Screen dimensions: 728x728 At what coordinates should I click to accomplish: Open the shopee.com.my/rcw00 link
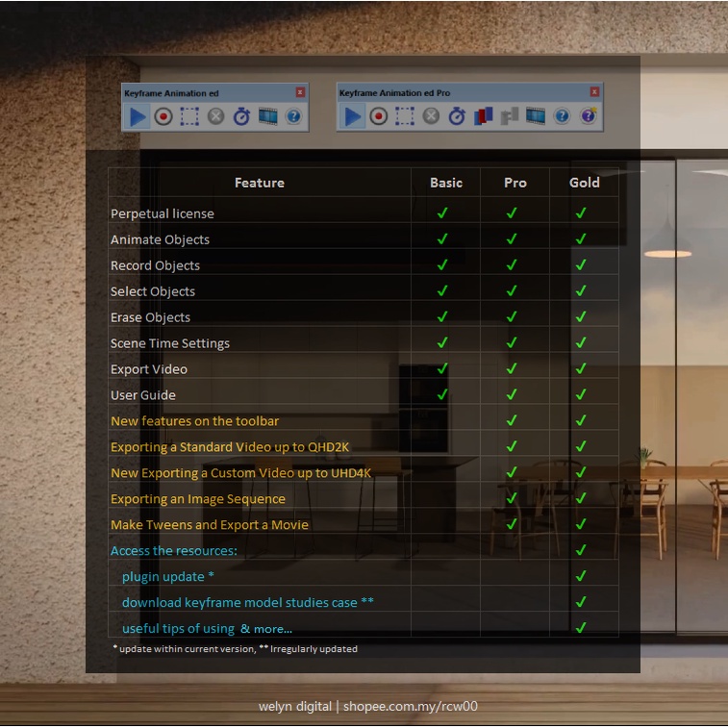pyautogui.click(x=411, y=707)
